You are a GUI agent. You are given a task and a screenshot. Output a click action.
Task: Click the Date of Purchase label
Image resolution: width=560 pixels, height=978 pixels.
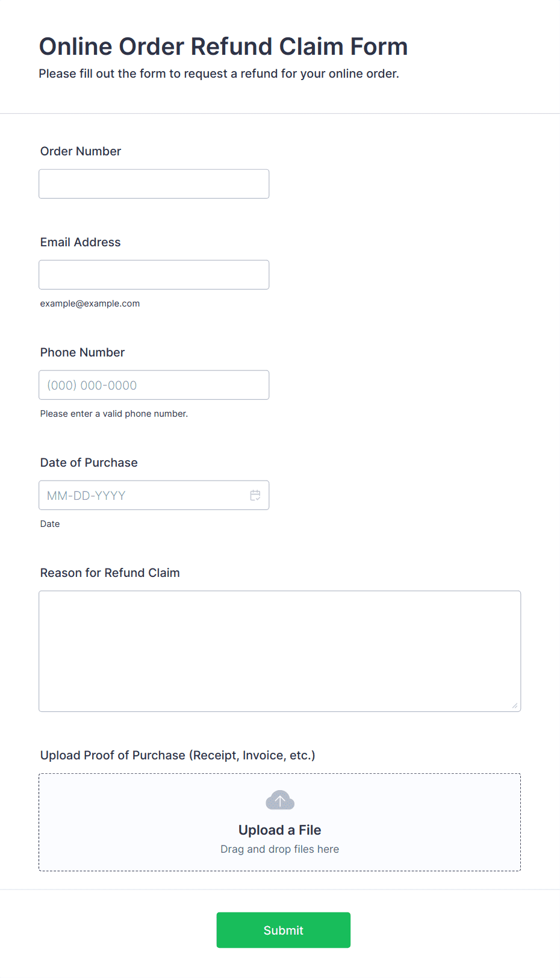pyautogui.click(x=89, y=463)
